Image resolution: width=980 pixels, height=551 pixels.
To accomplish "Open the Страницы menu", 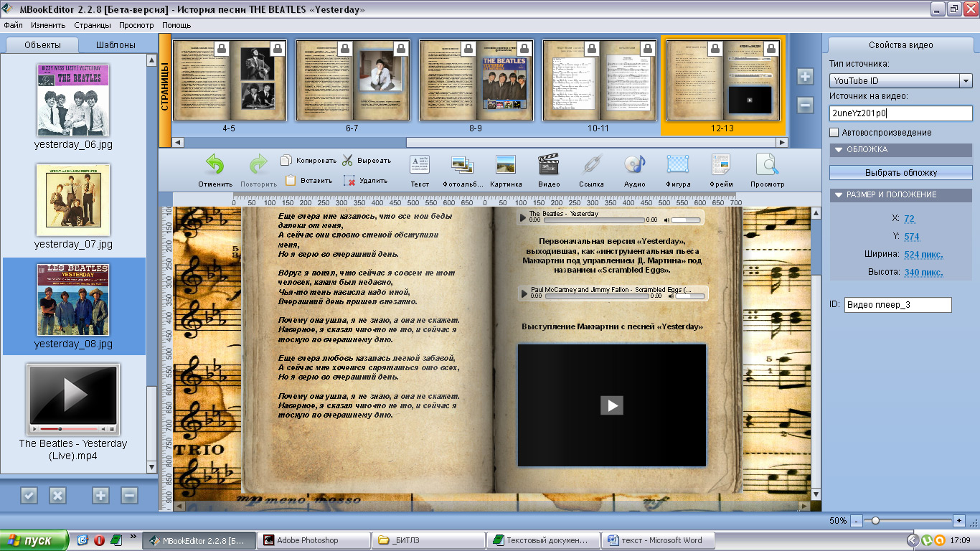I will point(93,25).
